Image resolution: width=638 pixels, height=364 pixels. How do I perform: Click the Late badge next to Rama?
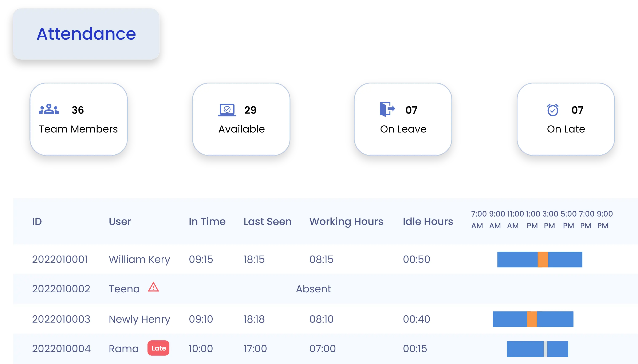[158, 348]
